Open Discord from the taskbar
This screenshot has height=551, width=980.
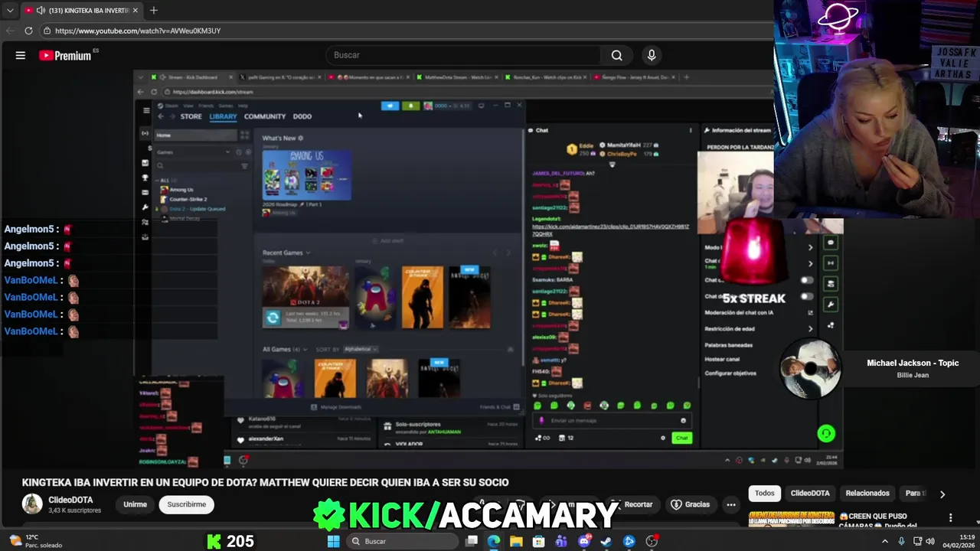584,541
